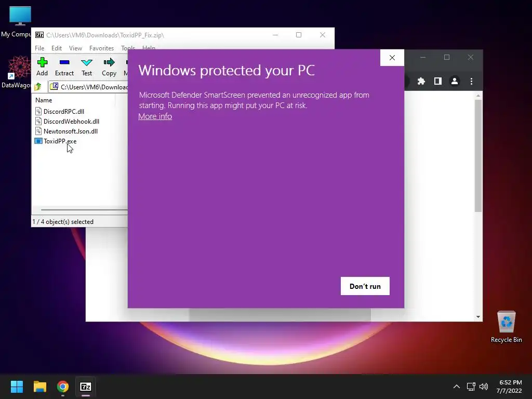Select the Recycle Bin desktop icon
Screen dimensions: 532x399
(506, 327)
